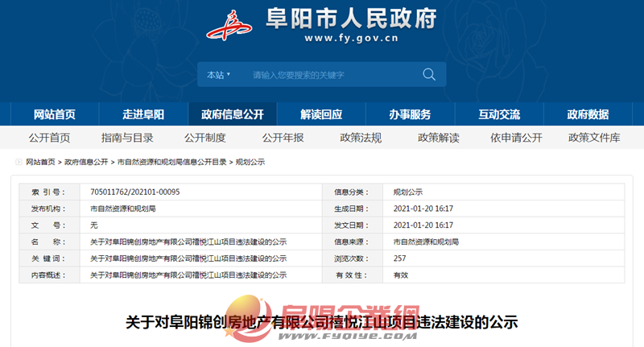
Task: Open the 政策法规 submenu link
Action: [x=361, y=138]
